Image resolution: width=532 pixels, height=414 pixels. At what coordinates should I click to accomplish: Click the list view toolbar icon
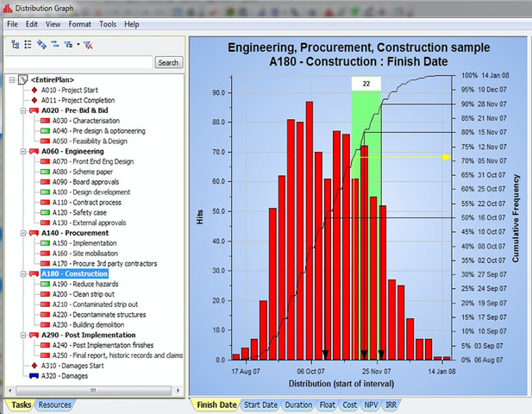(x=28, y=45)
